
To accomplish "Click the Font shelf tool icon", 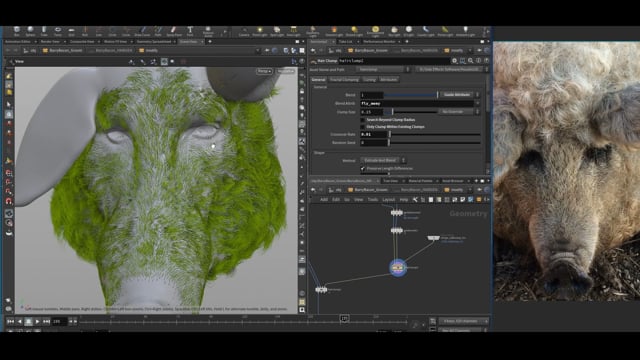I will (190, 31).
